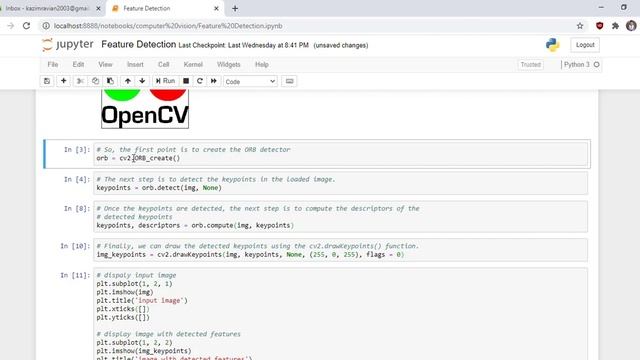
Task: Click the Last Checkpoint status text
Action: (x=243, y=45)
